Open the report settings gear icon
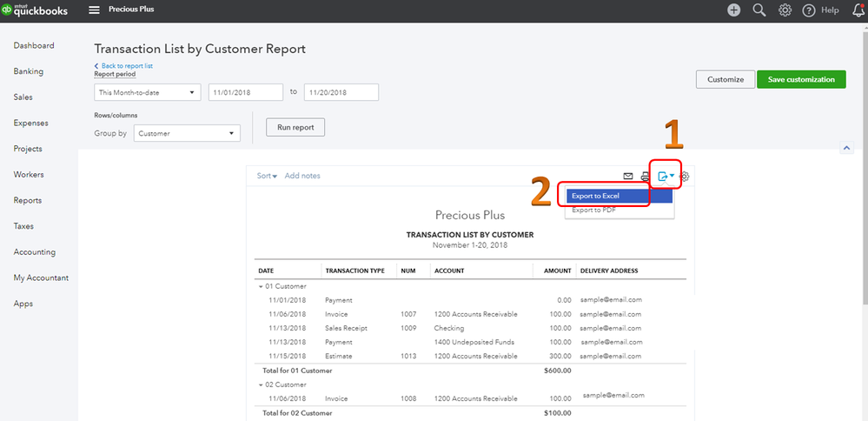This screenshot has height=421, width=868. click(x=685, y=177)
